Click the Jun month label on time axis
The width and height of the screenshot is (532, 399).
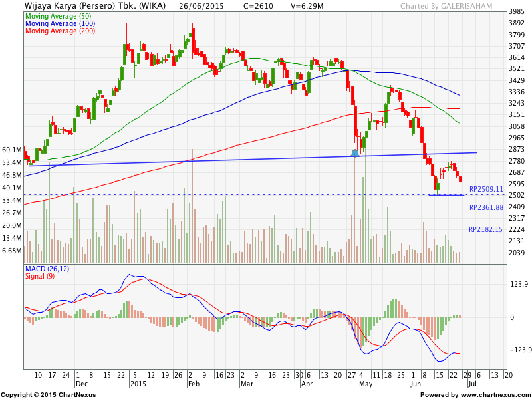tap(415, 384)
